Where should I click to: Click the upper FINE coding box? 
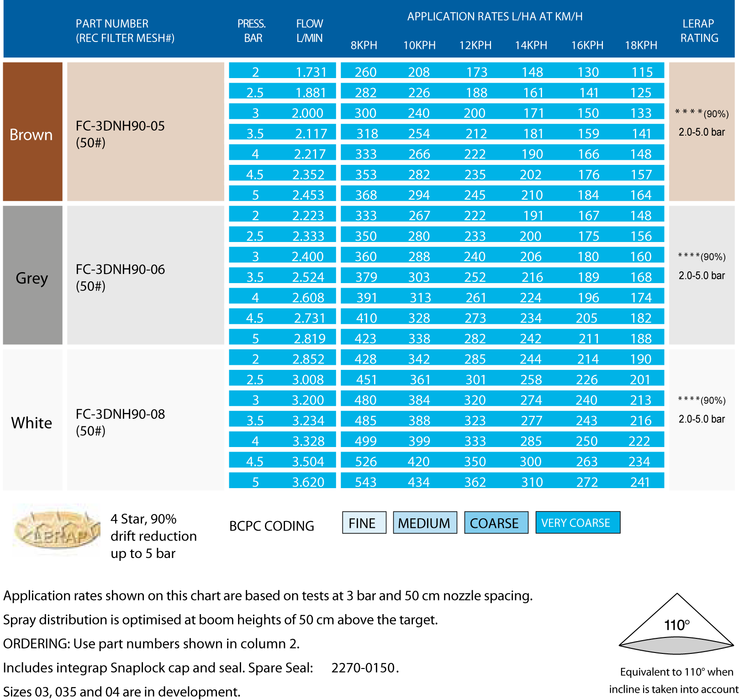click(x=364, y=523)
